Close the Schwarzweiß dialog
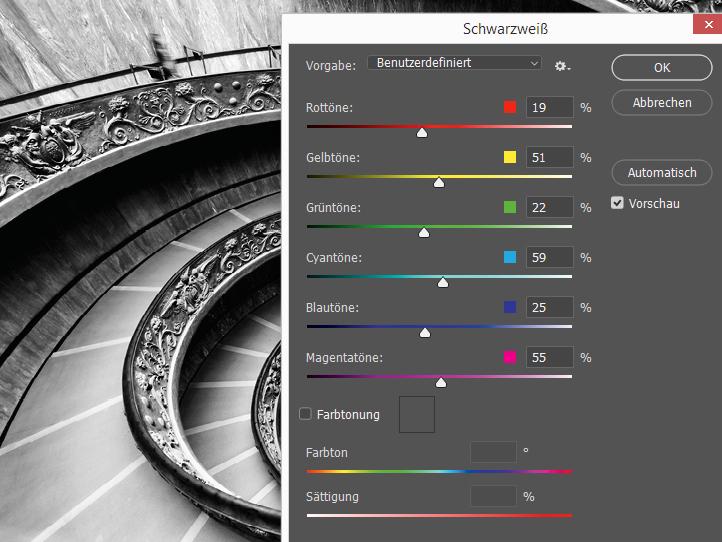The width and height of the screenshot is (722, 542). click(x=708, y=24)
